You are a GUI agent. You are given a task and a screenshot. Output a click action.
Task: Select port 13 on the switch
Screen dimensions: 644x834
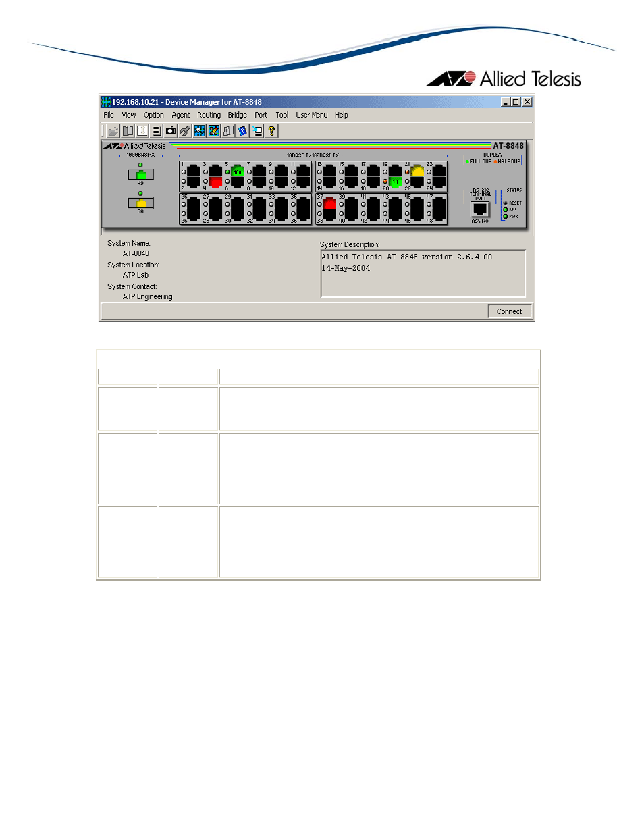click(330, 170)
